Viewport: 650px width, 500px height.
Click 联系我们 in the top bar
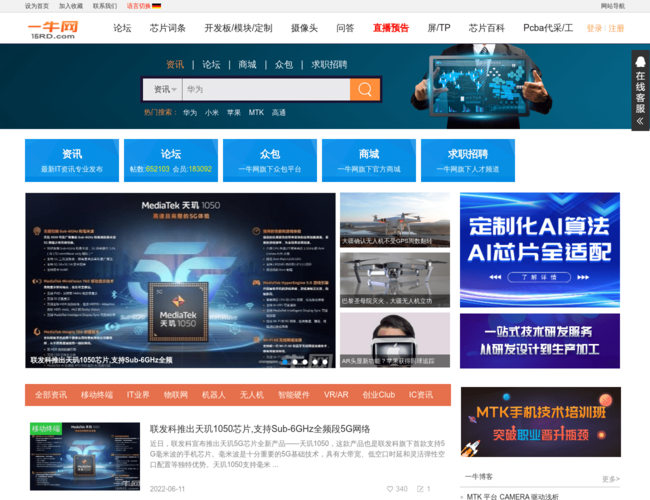(x=105, y=6)
